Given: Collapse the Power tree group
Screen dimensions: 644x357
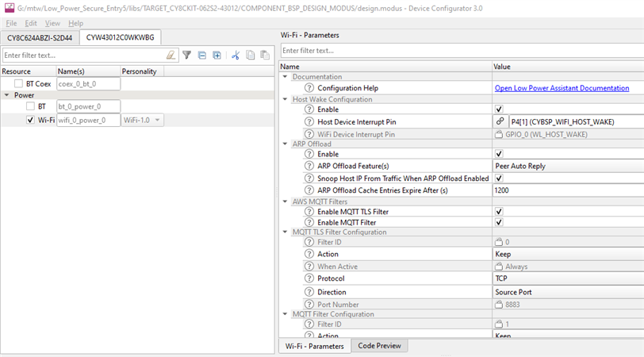Looking at the screenshot, I should pos(7,94).
